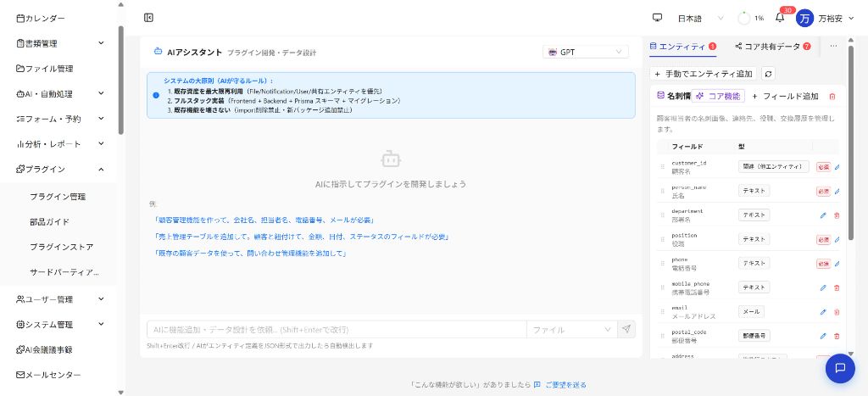Viewport: 868px width, 396px height.
Task: Delete the postal_code field trash icon
Action: tap(837, 336)
